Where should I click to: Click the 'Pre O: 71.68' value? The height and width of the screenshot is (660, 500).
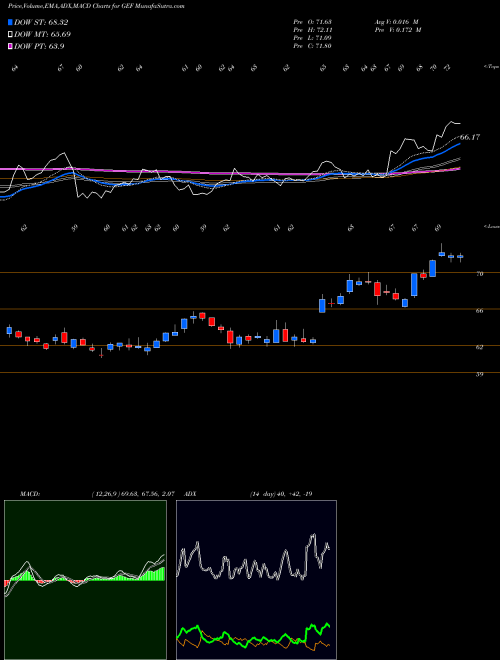[313, 22]
